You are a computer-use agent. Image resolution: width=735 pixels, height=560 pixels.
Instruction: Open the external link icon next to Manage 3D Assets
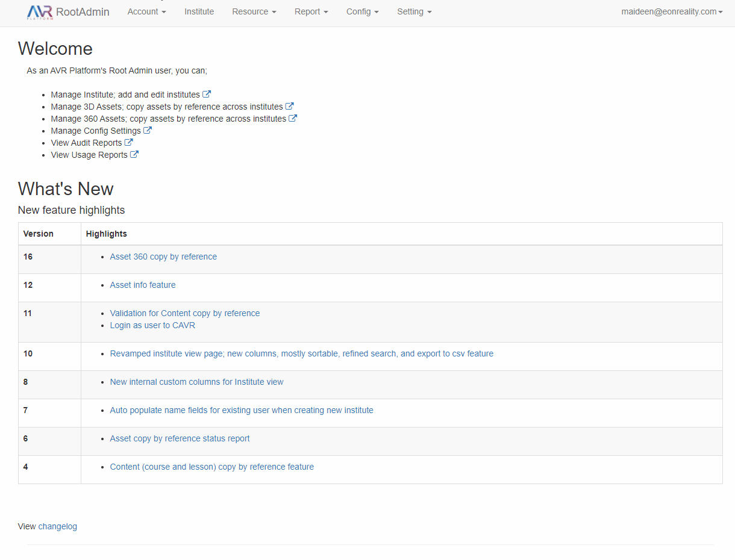tap(289, 106)
